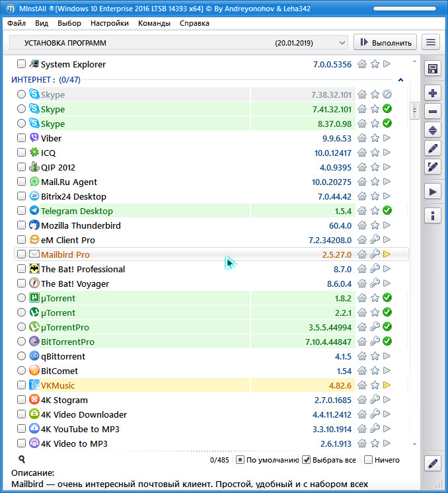The image size is (448, 493).
Task: Click the minus remove button in sidebar
Action: coord(433,111)
